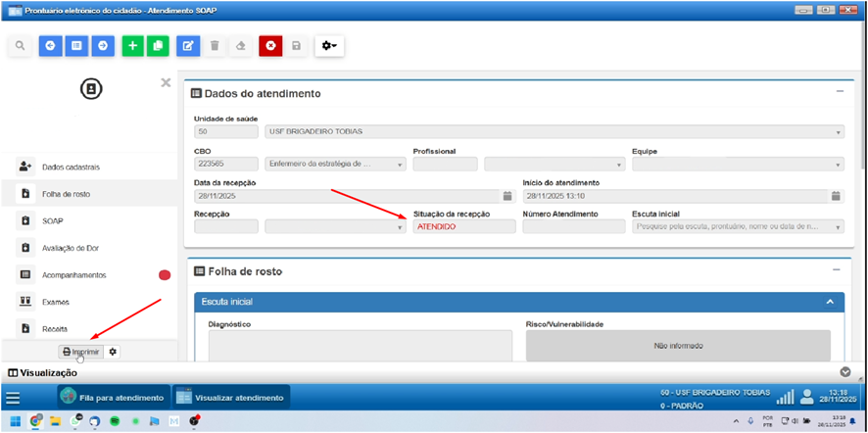Screen dimensions: 868x433
Task: Click the green plus add button
Action: pyautogui.click(x=132, y=46)
